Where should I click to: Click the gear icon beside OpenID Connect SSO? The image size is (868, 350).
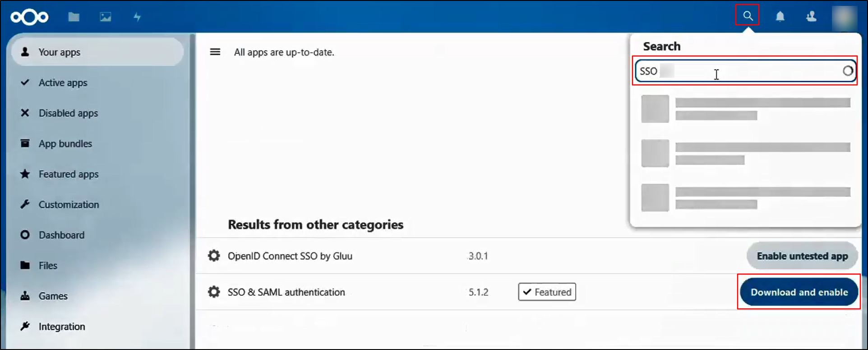(x=214, y=256)
